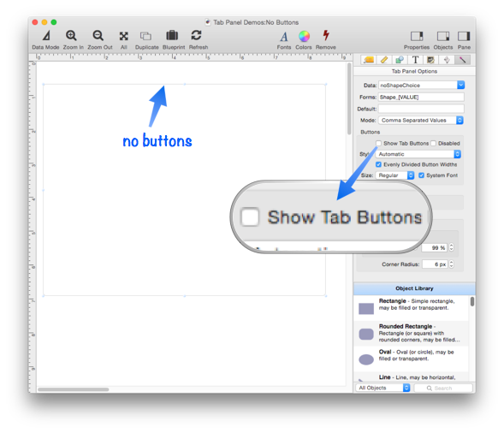This screenshot has height=433, width=504.
Task: Refresh the form view
Action: point(197,35)
